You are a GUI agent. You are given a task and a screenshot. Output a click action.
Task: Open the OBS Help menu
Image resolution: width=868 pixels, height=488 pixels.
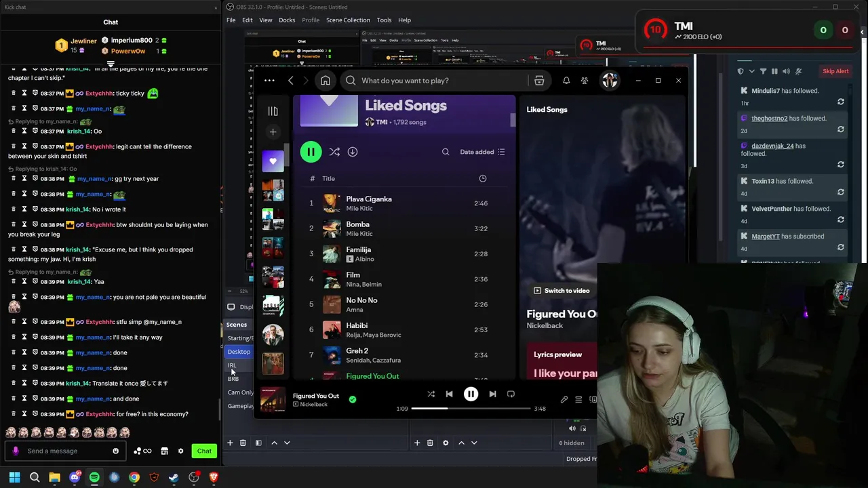click(x=405, y=20)
